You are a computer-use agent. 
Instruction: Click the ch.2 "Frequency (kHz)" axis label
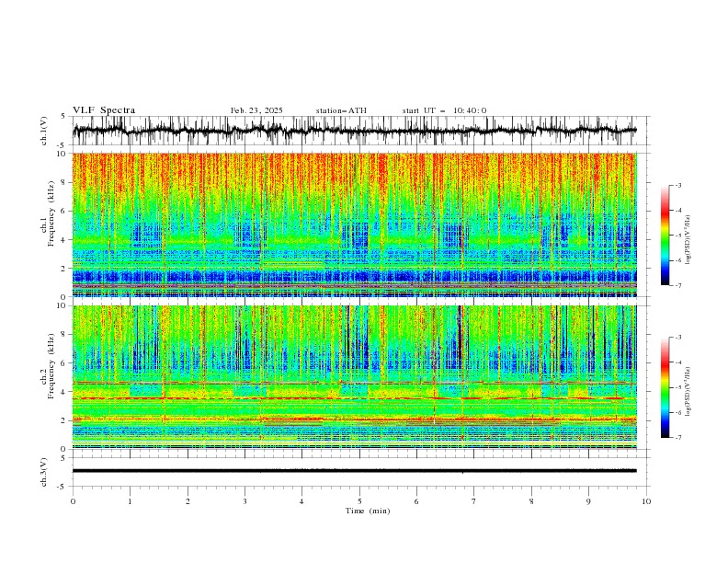(51, 366)
